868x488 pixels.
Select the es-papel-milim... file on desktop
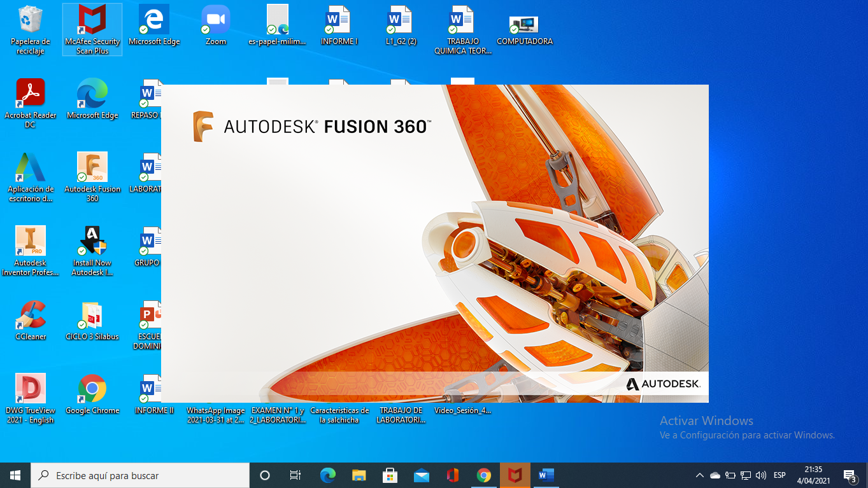pyautogui.click(x=277, y=25)
